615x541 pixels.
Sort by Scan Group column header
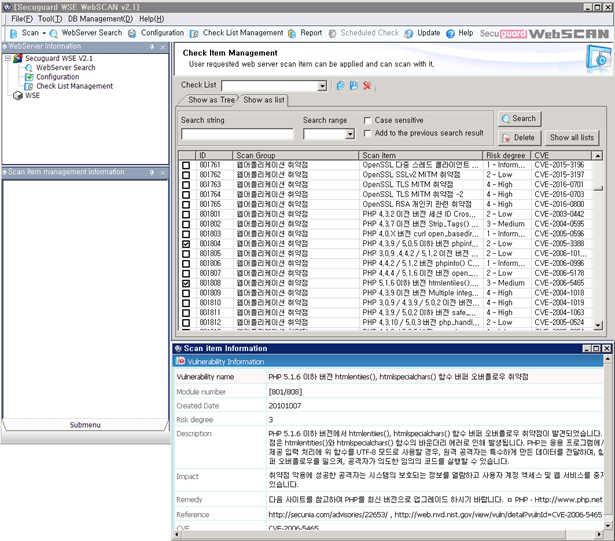(x=295, y=155)
